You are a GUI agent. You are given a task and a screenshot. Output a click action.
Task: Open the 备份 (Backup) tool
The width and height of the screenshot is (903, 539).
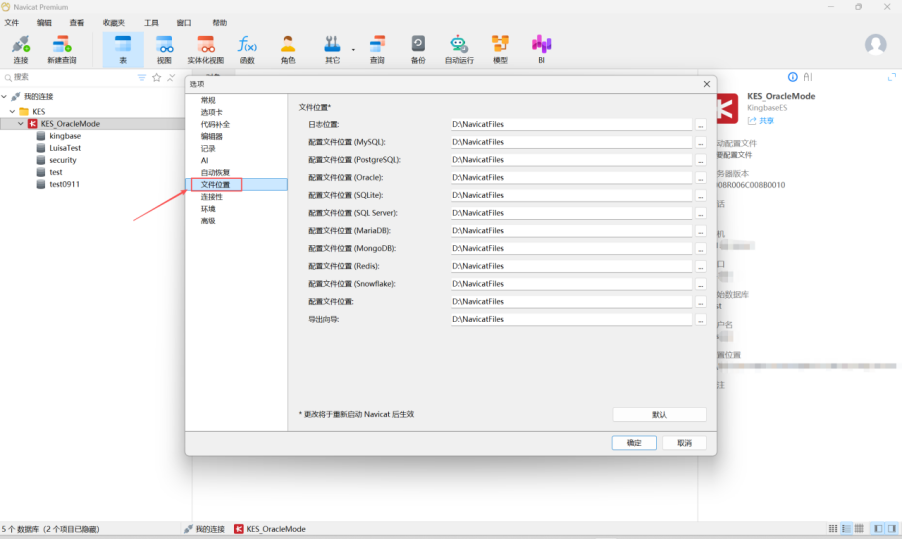coord(418,48)
